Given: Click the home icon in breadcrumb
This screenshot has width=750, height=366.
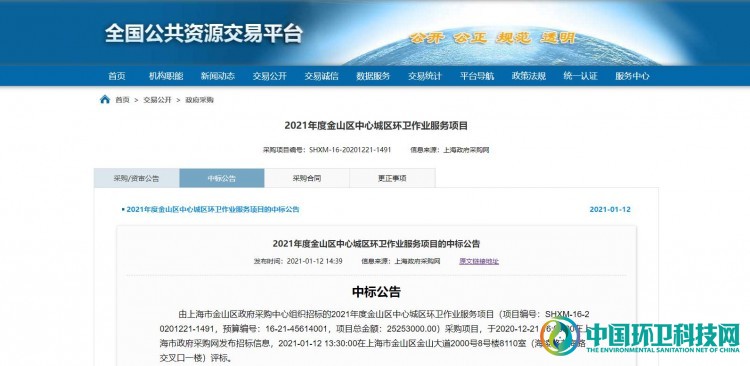Looking at the screenshot, I should tap(105, 99).
